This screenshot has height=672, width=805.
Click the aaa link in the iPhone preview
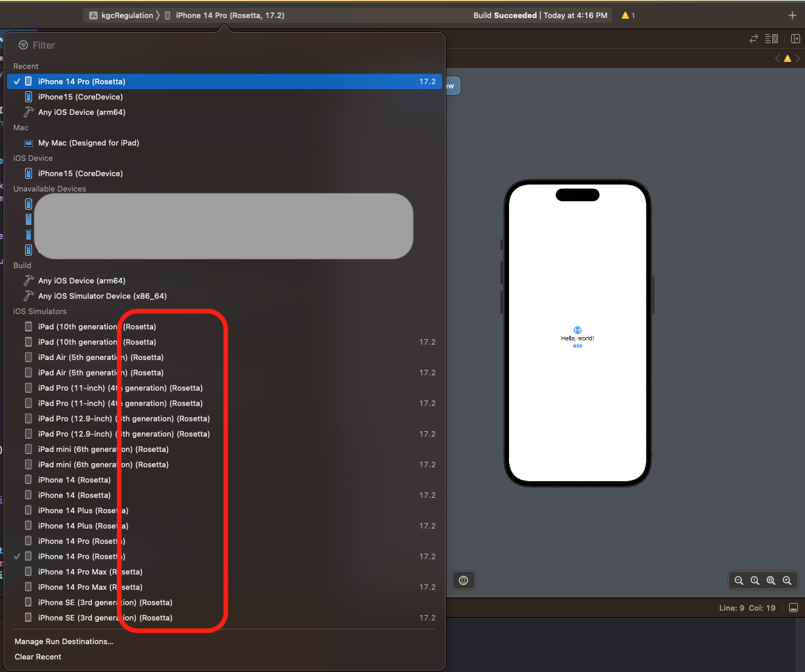coord(577,345)
